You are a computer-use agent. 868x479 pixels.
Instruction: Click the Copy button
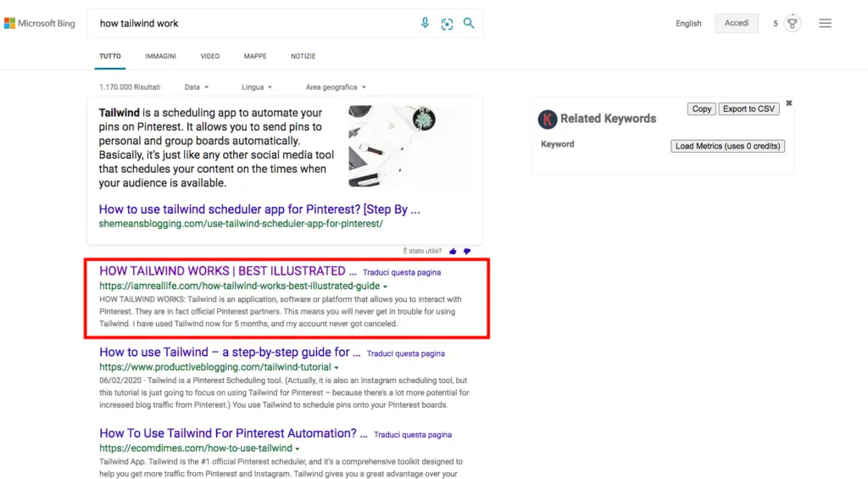pyautogui.click(x=701, y=109)
